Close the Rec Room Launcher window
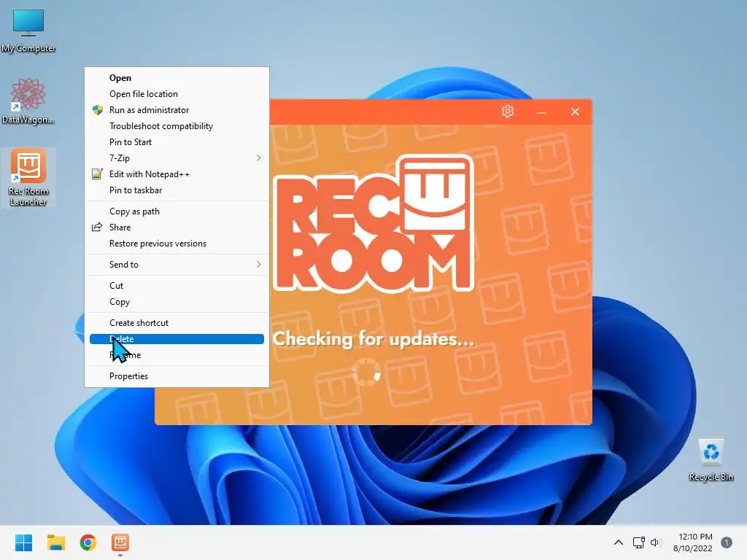Screen dimensions: 747x560 [575, 112]
